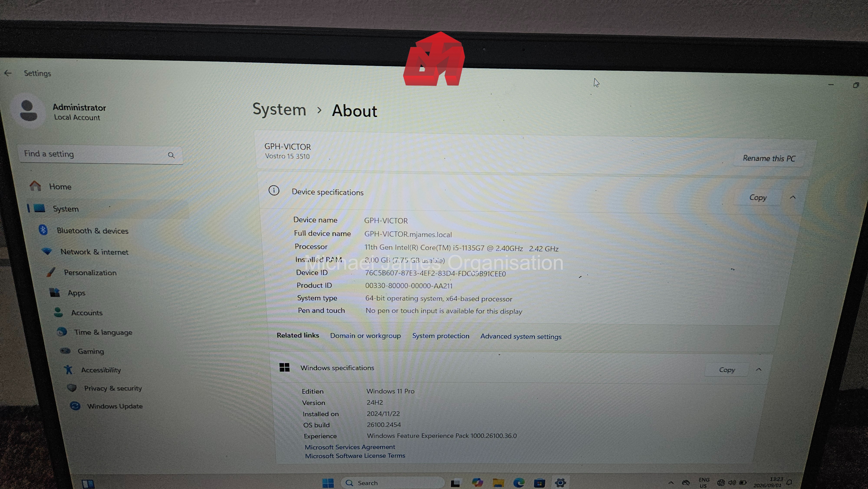Click the magnifier icon in Find a setting
Viewport: 868px width, 489px height.
[171, 155]
